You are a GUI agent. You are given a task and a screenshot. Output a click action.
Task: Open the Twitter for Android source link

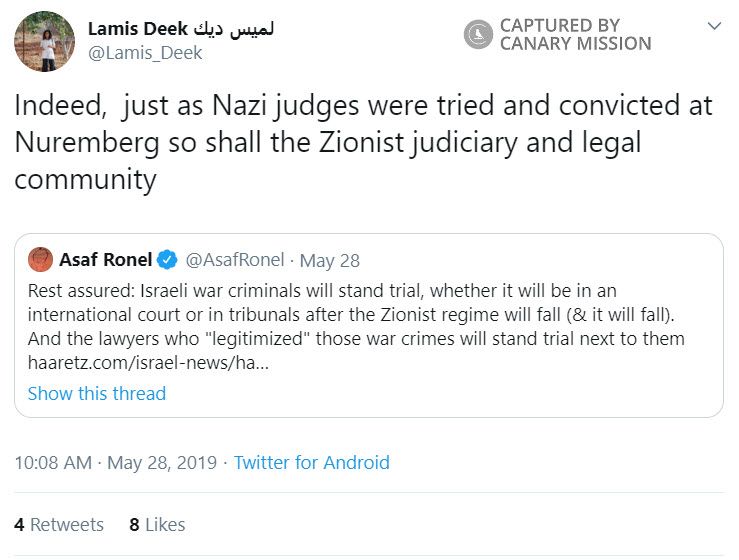tap(312, 463)
